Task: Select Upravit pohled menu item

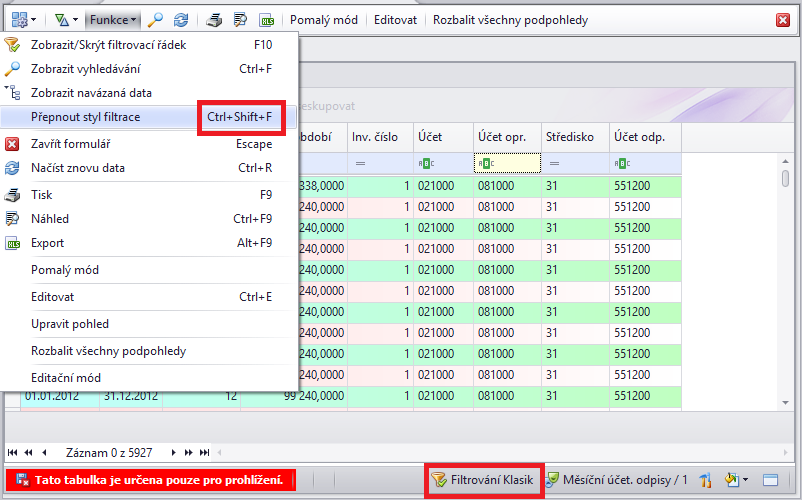Action: tap(148, 325)
